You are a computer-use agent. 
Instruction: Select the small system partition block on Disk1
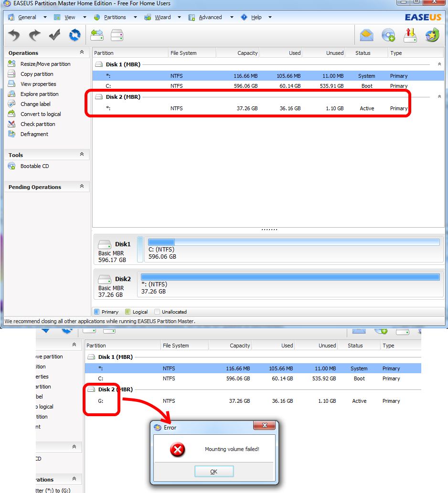pos(140,249)
